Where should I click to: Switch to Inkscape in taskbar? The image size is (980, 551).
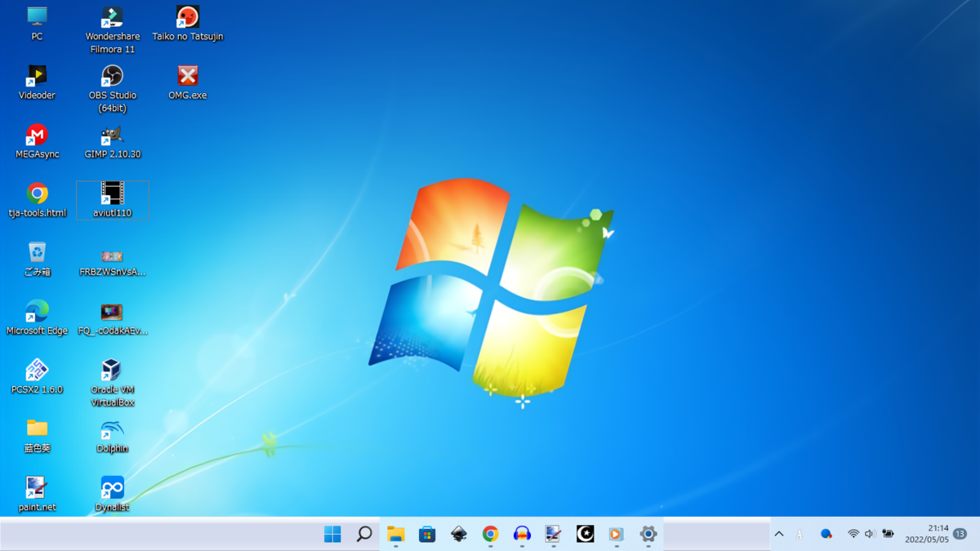(x=459, y=534)
